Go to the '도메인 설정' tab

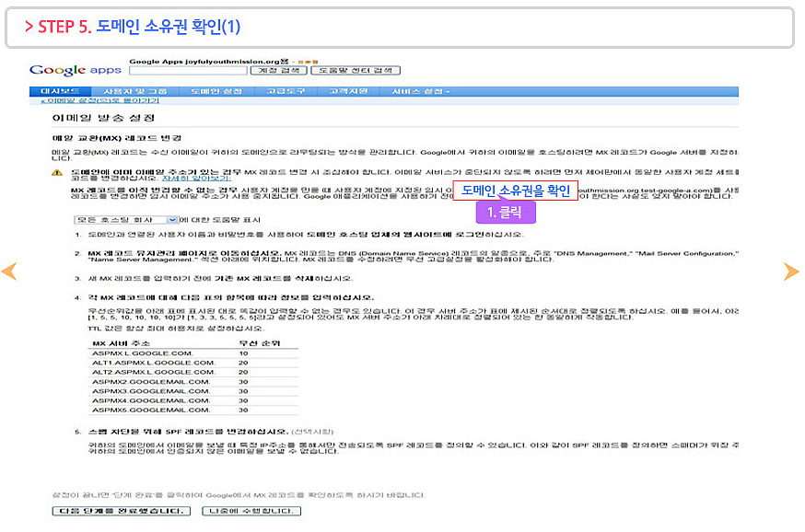point(216,91)
